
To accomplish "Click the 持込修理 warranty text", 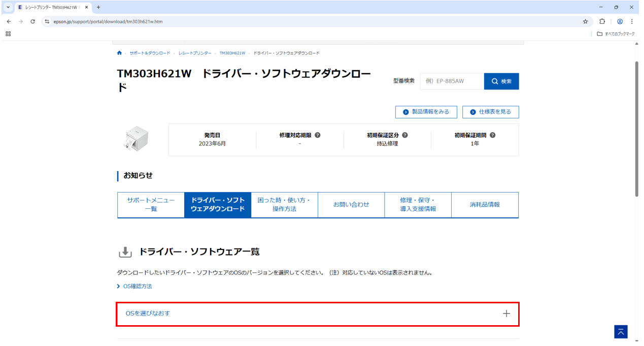I will pos(387,144).
